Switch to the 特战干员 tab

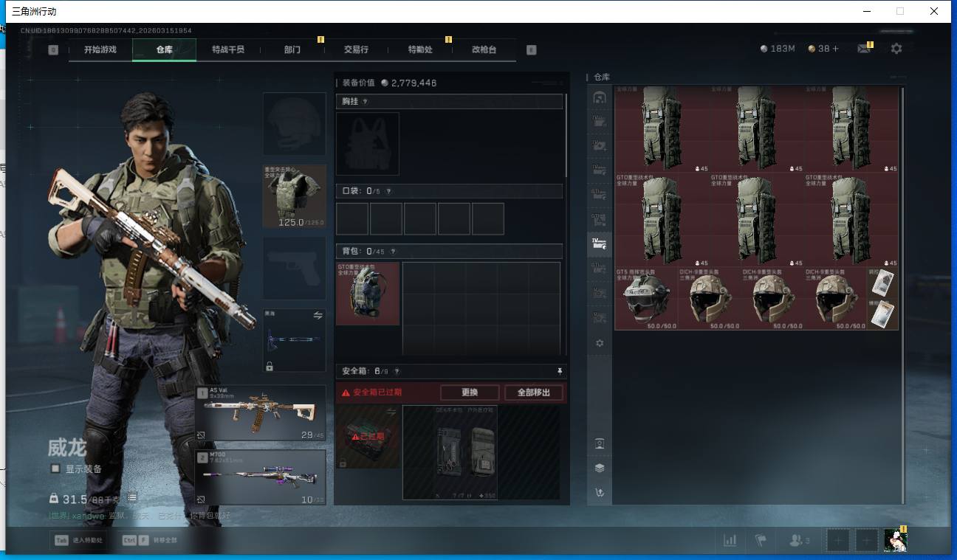(227, 49)
